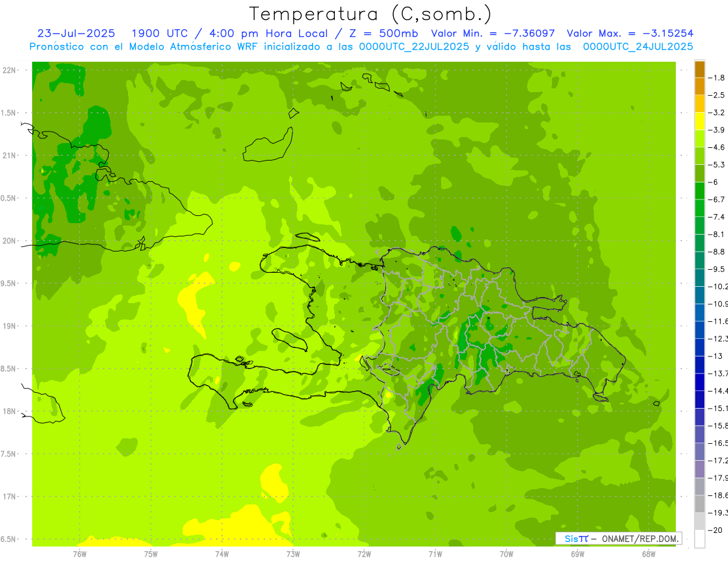Select the 73W longitude axis label

click(x=293, y=554)
